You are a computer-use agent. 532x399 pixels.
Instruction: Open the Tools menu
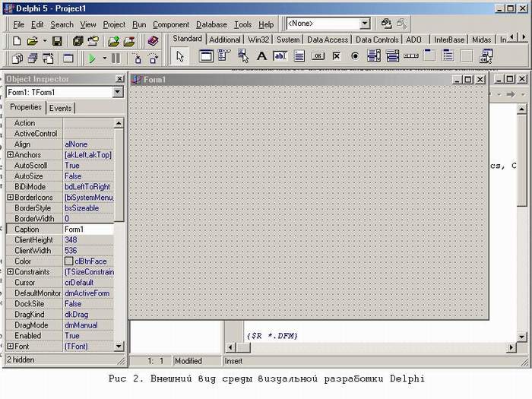pos(243,24)
